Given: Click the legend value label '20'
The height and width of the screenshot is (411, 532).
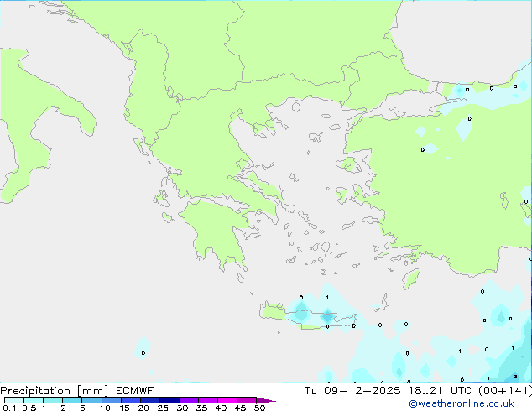Looking at the screenshot, I should pos(143,408).
